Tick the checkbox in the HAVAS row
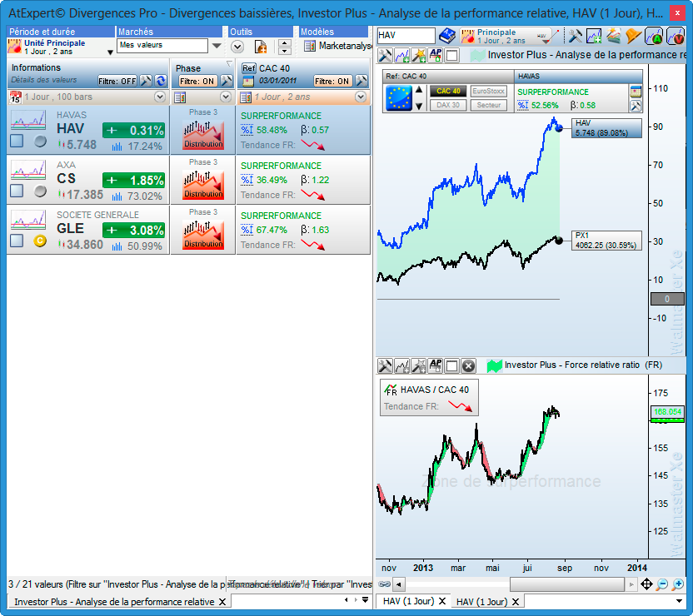The height and width of the screenshot is (616, 693). (x=17, y=141)
